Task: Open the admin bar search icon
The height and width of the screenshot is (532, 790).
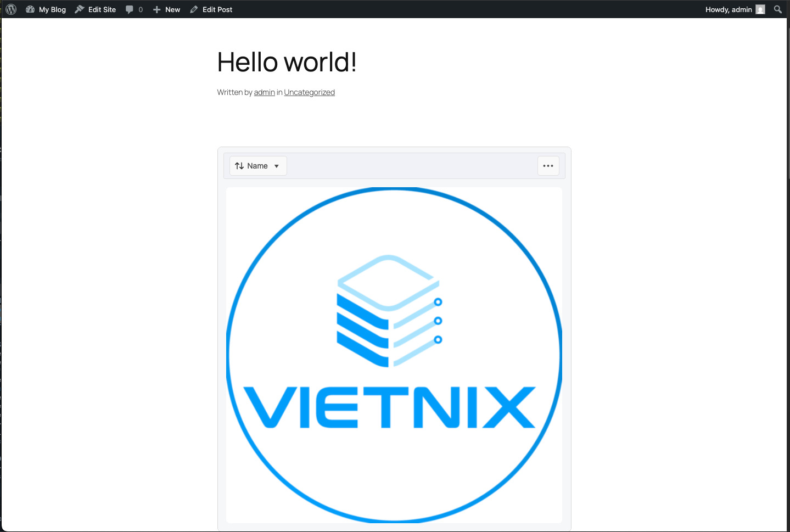Action: point(778,9)
